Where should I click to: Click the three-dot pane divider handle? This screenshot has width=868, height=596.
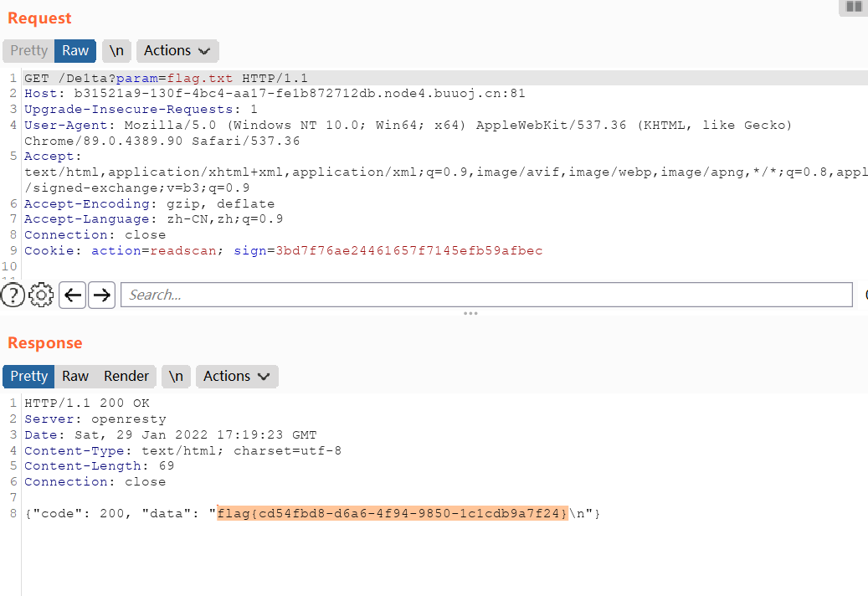470,313
